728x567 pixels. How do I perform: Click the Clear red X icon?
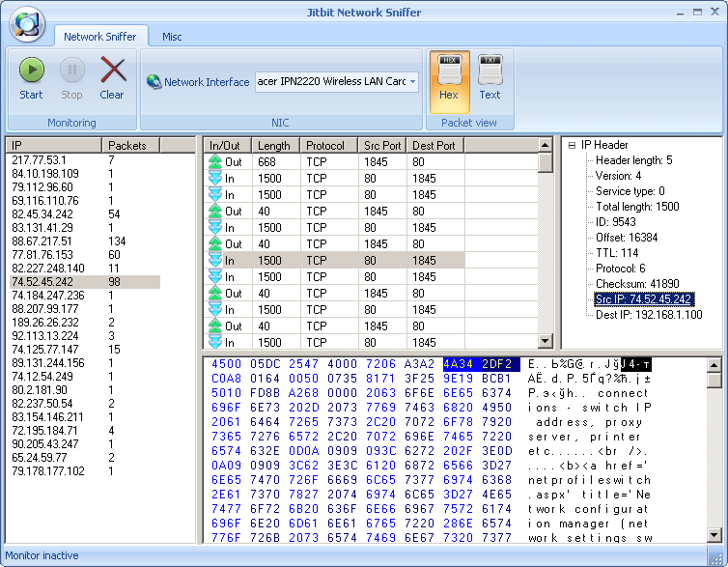(113, 71)
